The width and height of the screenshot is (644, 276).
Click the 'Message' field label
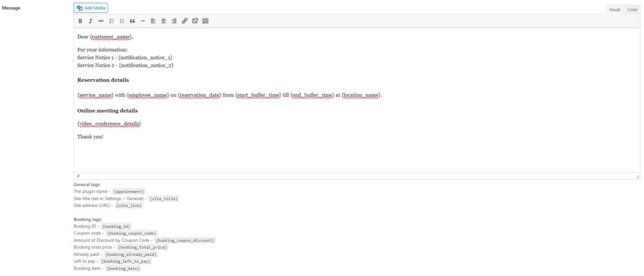tap(11, 8)
